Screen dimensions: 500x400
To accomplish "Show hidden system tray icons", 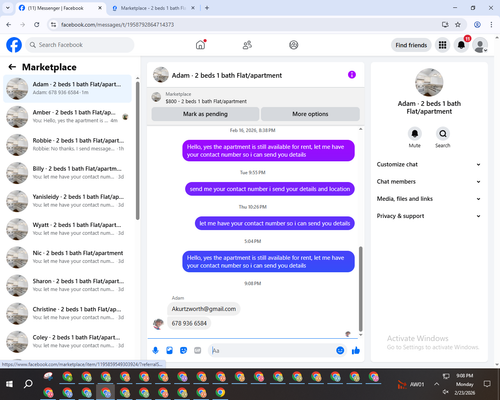I will (436, 384).
